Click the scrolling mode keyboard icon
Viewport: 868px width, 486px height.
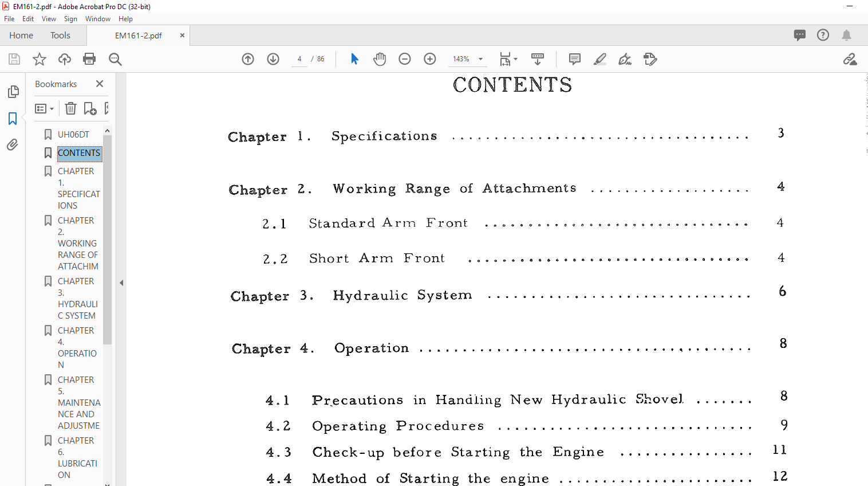click(x=538, y=59)
